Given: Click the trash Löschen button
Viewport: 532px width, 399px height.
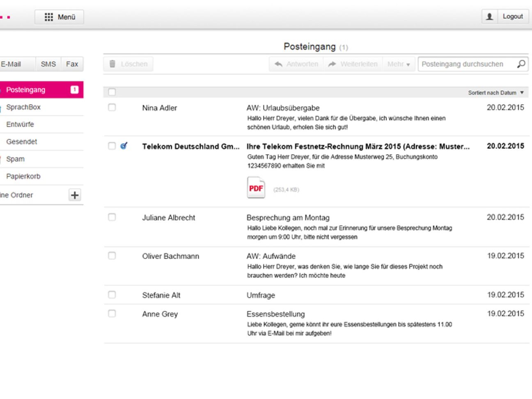Looking at the screenshot, I should pos(128,64).
